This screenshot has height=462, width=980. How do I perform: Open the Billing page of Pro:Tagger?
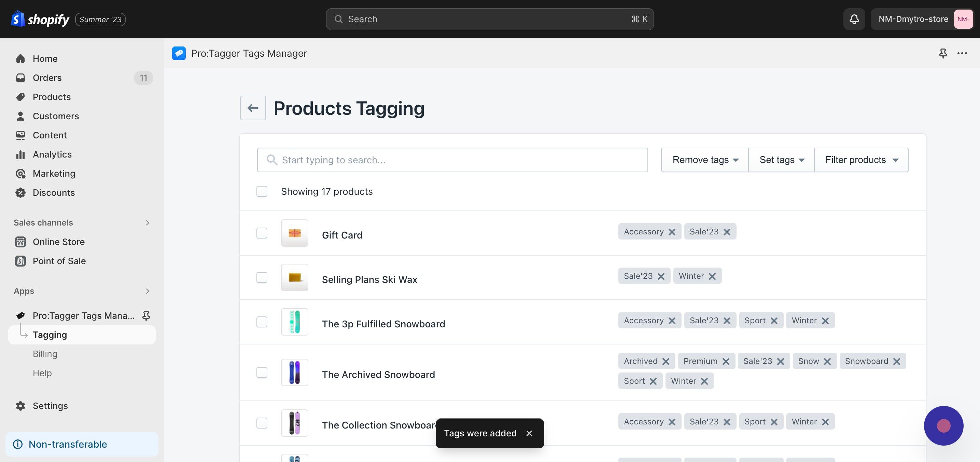[x=45, y=354]
